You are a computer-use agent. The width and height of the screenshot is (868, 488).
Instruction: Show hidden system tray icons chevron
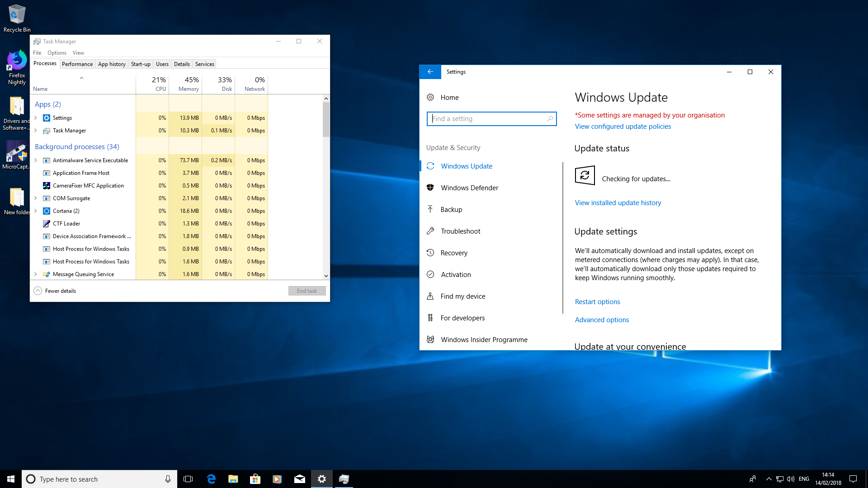click(769, 479)
